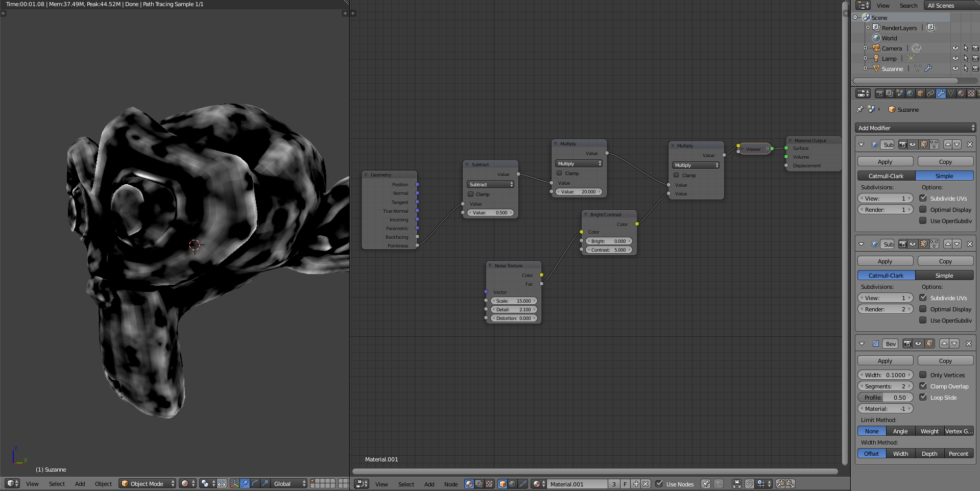The height and width of the screenshot is (491, 980).
Task: Toggle viewport visibility eye on second Subsurf modifier
Action: pyautogui.click(x=913, y=244)
